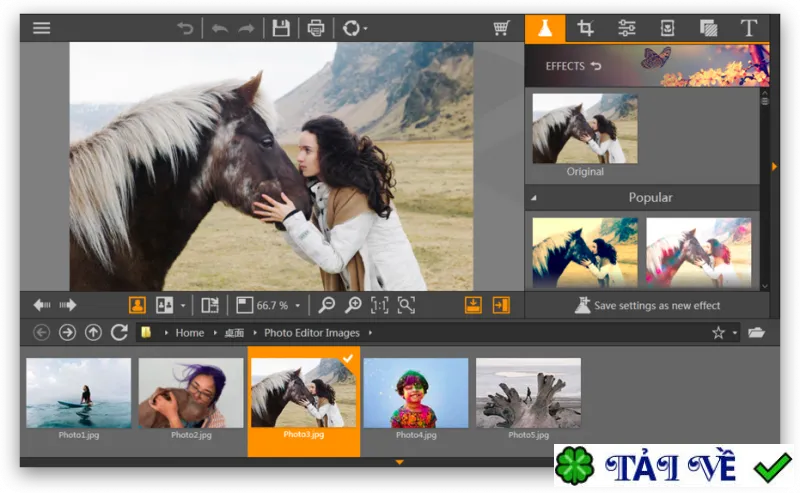Select the Photo4.jpg thumbnail

[416, 399]
